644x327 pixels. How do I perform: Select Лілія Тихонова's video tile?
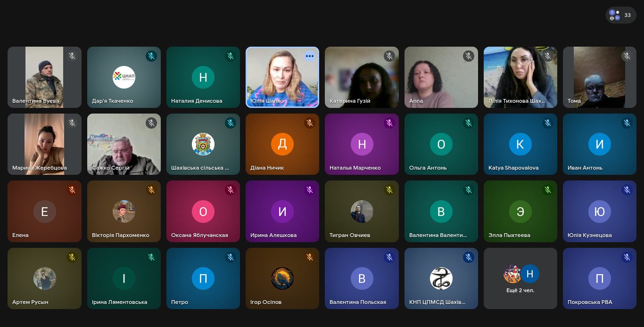pyautogui.click(x=520, y=77)
